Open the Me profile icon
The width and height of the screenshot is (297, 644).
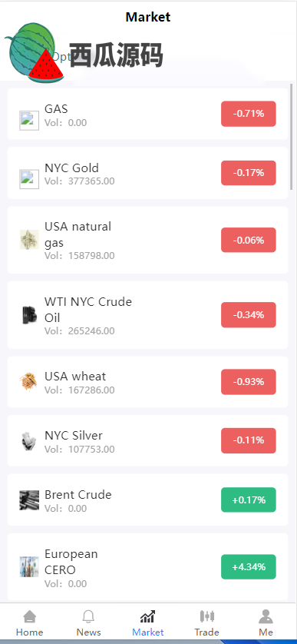pos(266,616)
